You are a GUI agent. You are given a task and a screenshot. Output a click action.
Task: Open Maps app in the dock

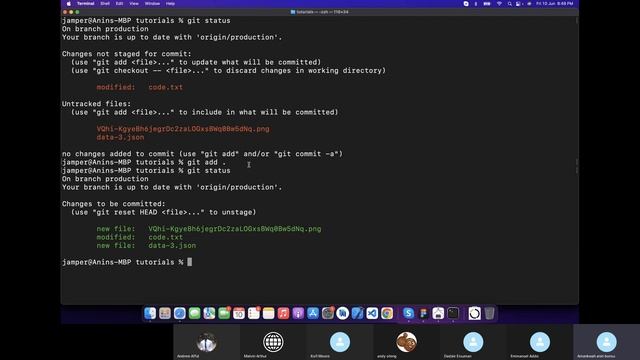tap(209, 313)
